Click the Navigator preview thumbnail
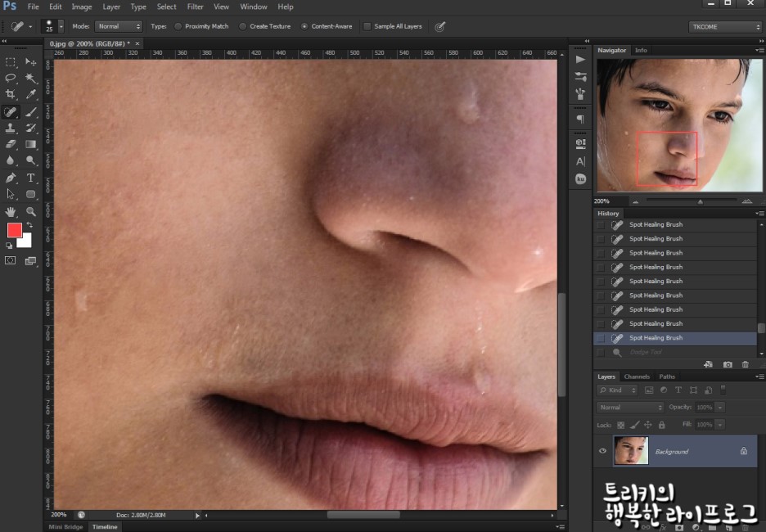This screenshot has height=532, width=766. pos(674,125)
